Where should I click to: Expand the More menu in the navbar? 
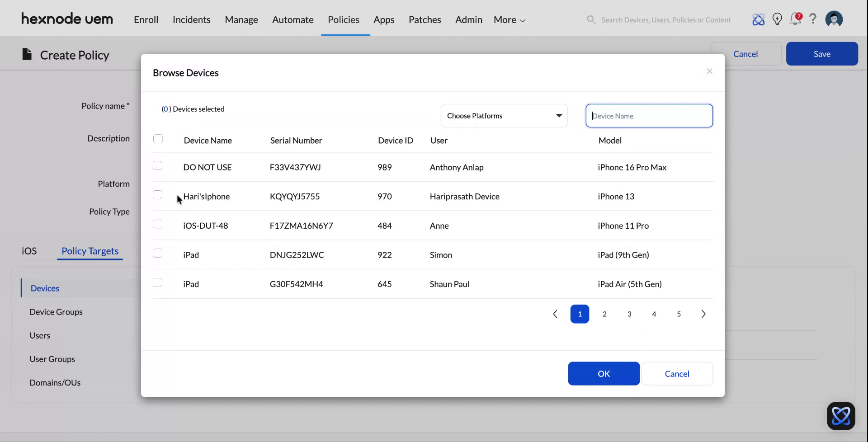pyautogui.click(x=509, y=19)
